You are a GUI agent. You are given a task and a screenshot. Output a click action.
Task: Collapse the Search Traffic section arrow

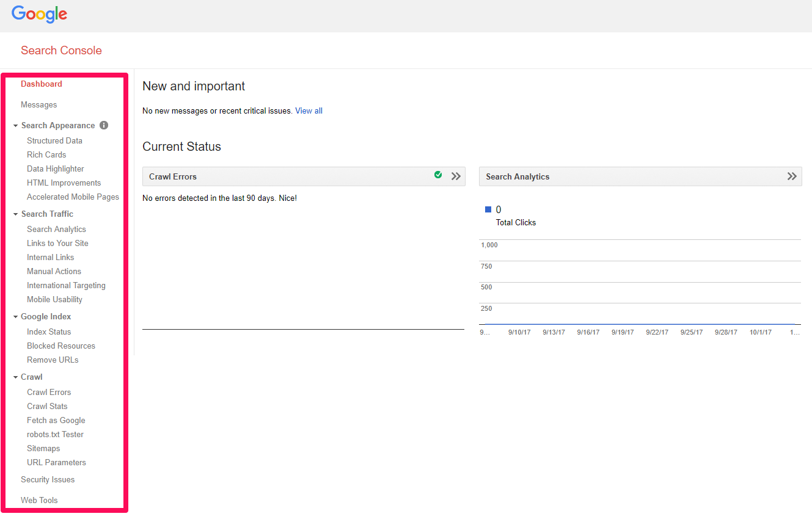(x=16, y=214)
